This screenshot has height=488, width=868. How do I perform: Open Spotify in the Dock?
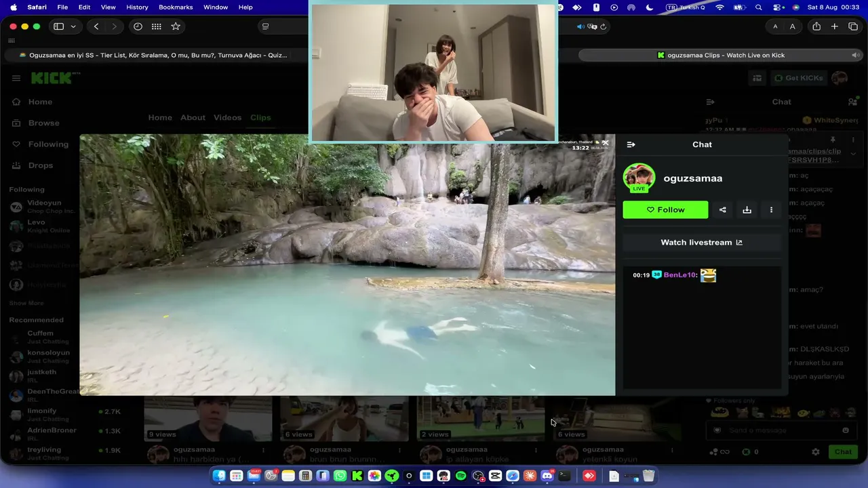(x=460, y=476)
